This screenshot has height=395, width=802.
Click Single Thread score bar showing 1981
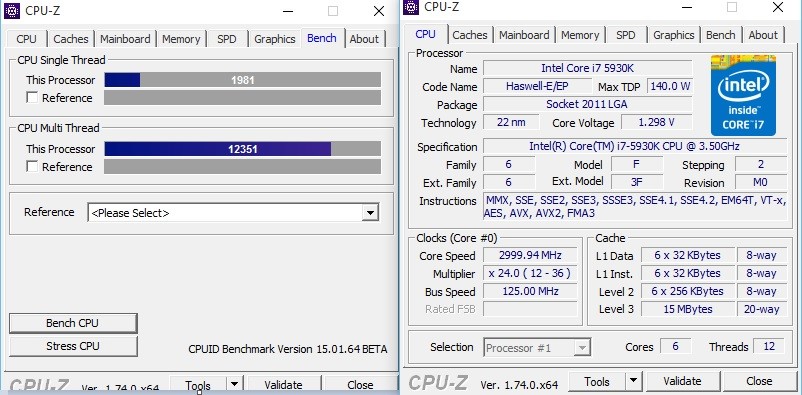pyautogui.click(x=242, y=80)
